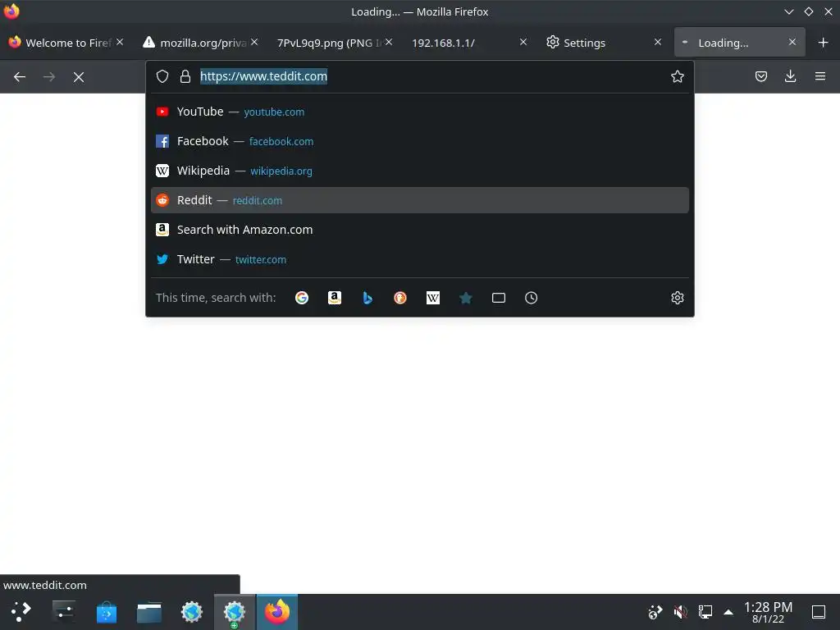Open tracking protection shield icon

(x=162, y=76)
